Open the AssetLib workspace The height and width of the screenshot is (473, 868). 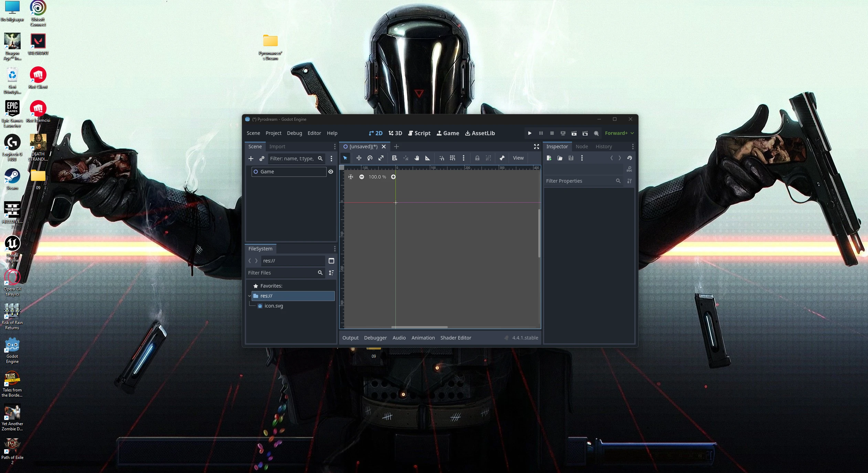click(x=480, y=133)
